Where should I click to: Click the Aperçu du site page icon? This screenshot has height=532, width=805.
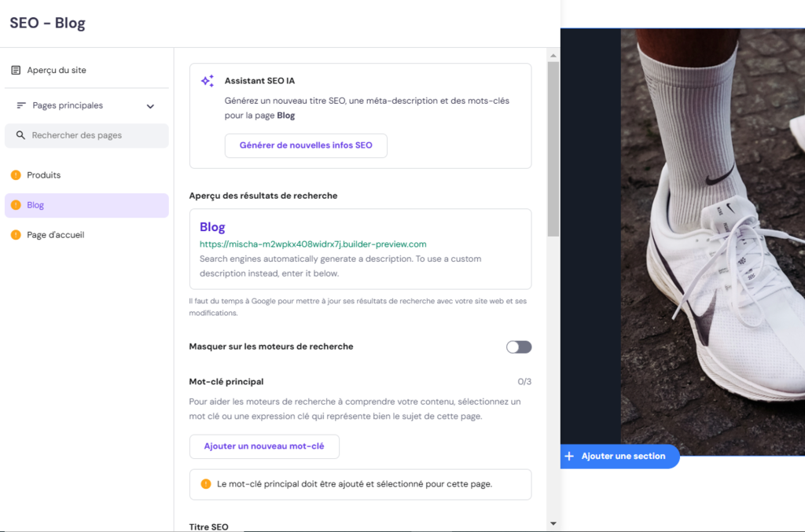pos(16,71)
